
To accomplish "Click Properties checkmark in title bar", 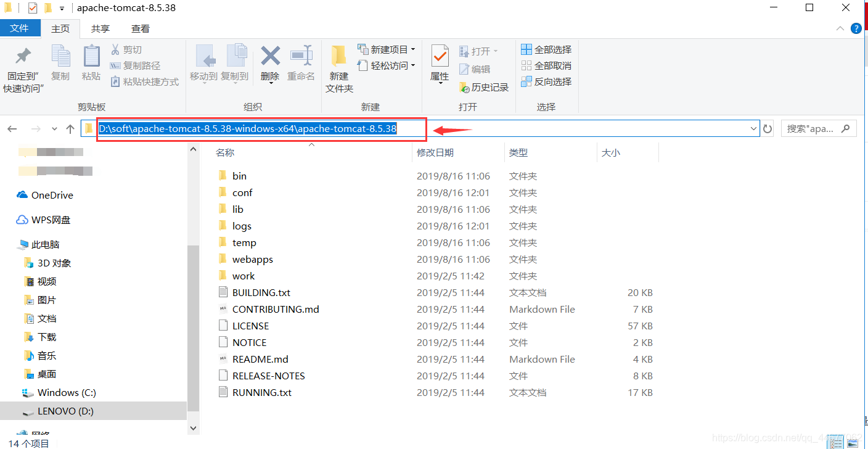I will [33, 8].
